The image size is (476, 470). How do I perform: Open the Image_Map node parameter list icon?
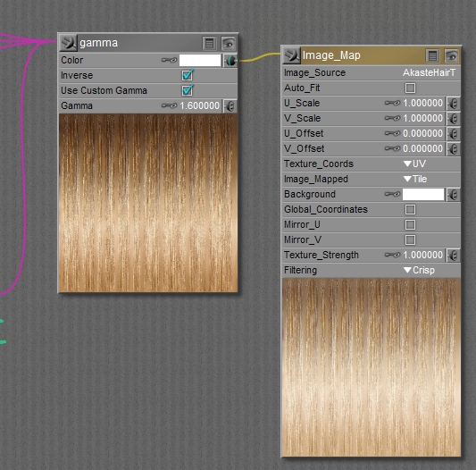tap(432, 56)
